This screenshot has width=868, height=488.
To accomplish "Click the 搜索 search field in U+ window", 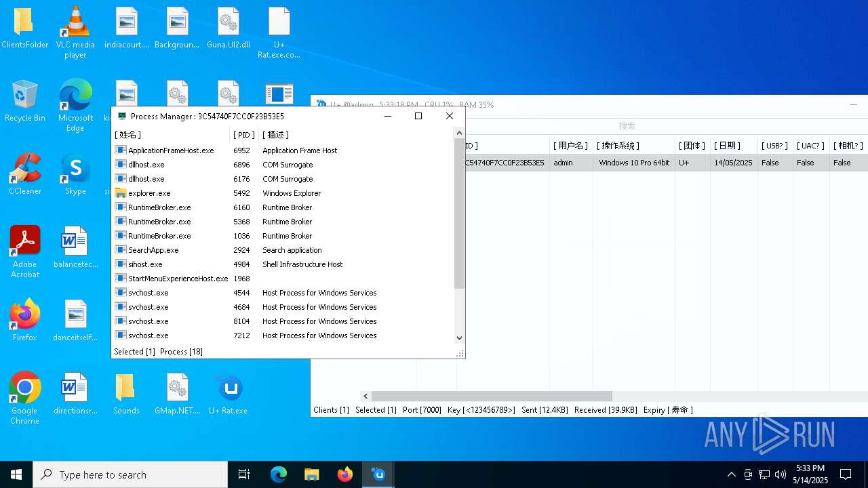I will [627, 126].
